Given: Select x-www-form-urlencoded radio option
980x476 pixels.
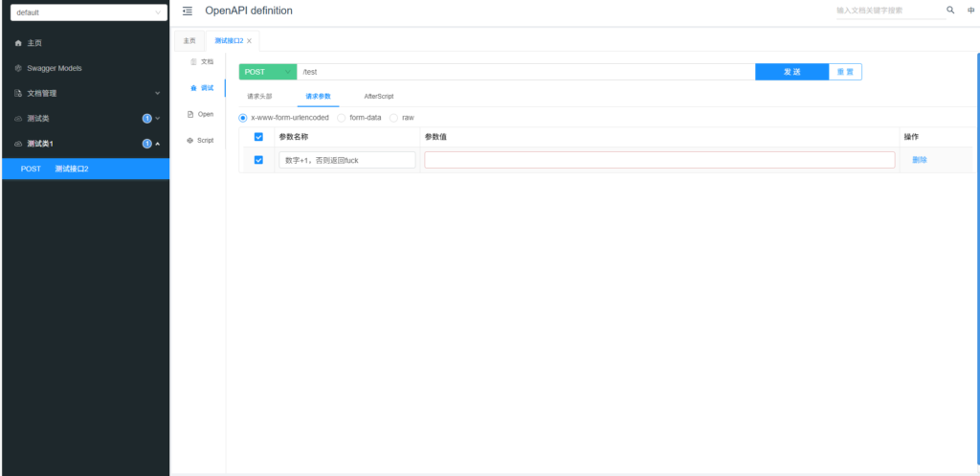Looking at the screenshot, I should pos(243,118).
